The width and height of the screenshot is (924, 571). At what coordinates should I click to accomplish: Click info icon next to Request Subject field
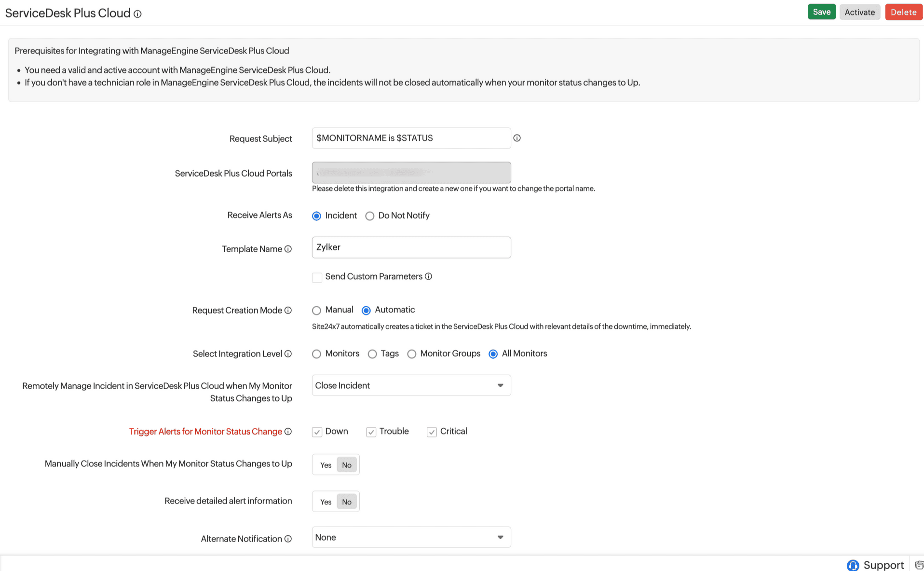pos(517,138)
